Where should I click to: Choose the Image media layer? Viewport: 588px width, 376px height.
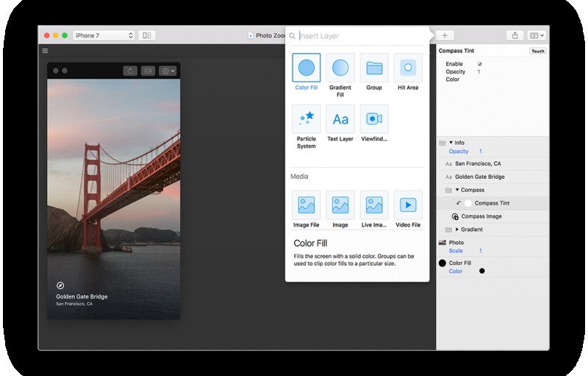340,205
